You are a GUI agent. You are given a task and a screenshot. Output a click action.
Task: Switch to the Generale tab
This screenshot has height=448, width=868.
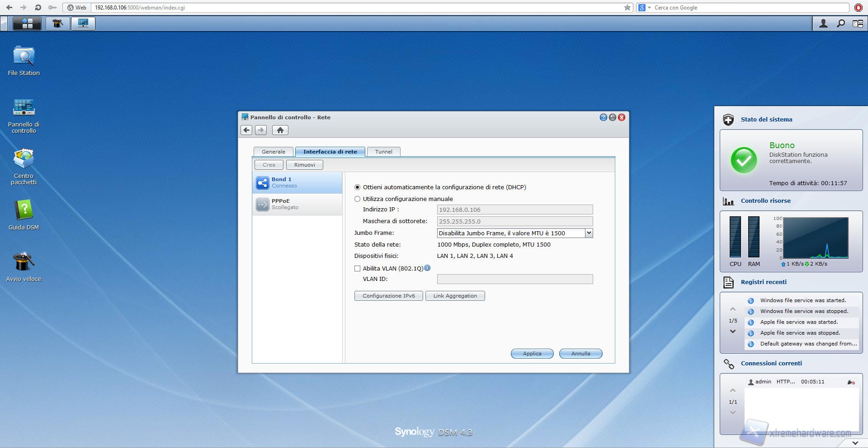(273, 152)
